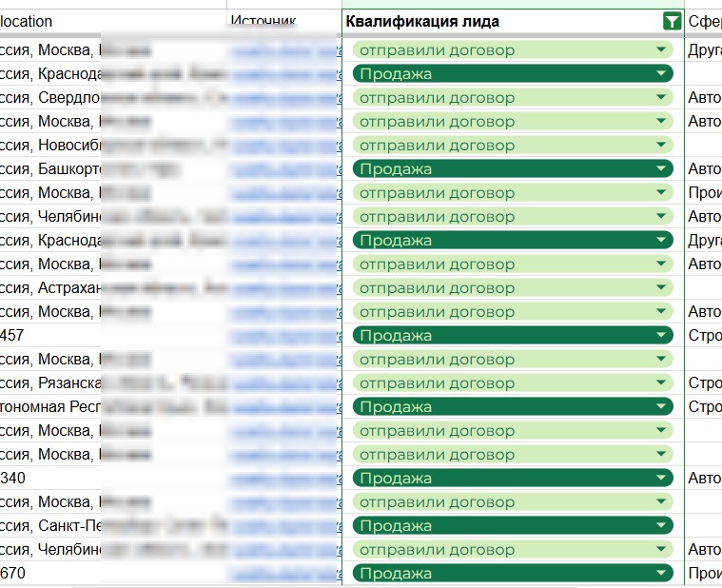722x588 pixels.
Task: Click dropdown arrow in the 670 row
Action: (661, 574)
